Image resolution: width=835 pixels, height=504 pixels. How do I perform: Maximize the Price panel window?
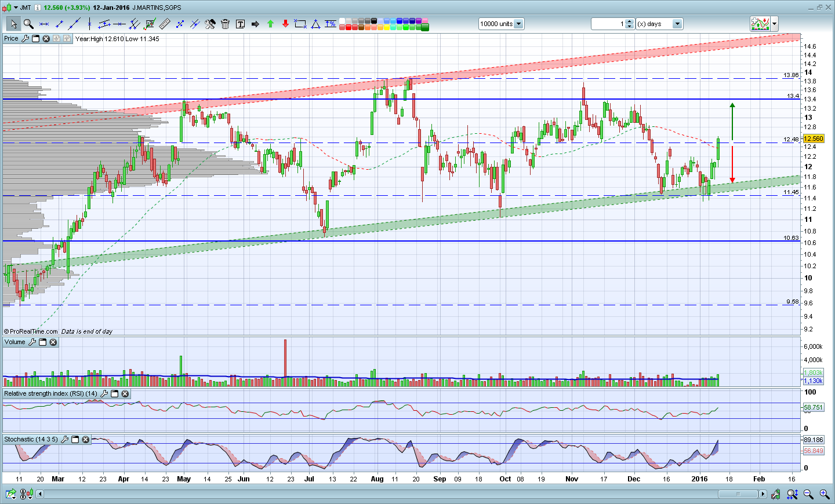(35, 39)
